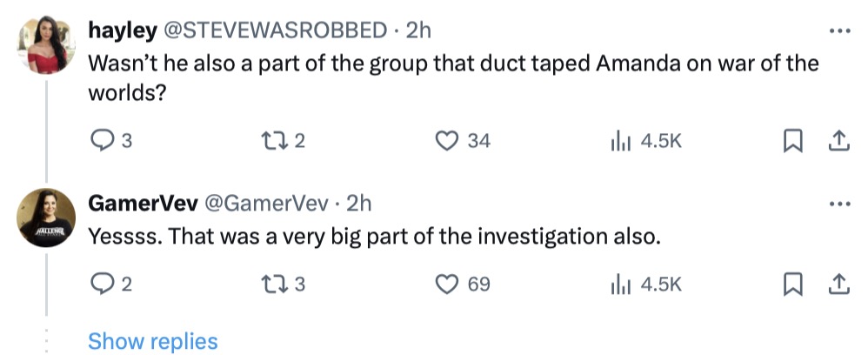This screenshot has width=868, height=355.
Task: Like GamerVev's investigation reply
Action: [x=447, y=284]
